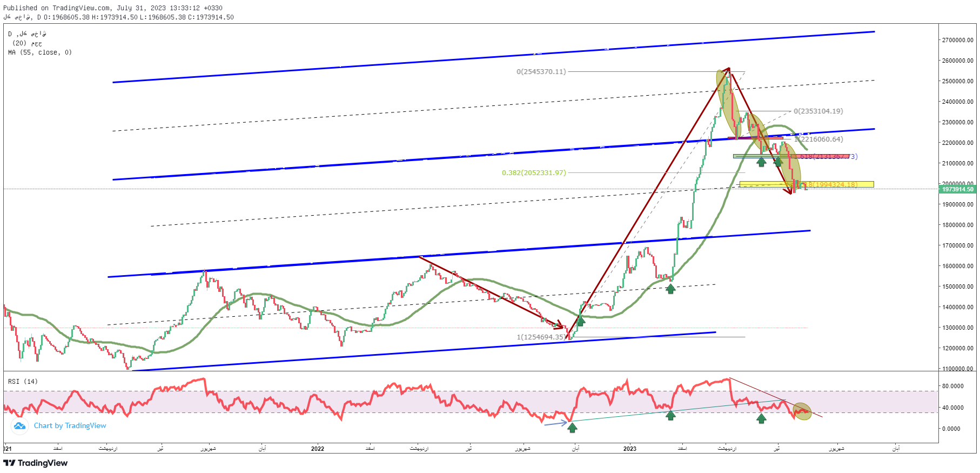
Task: Click the 2023 label on the time axis
Action: pos(629,449)
